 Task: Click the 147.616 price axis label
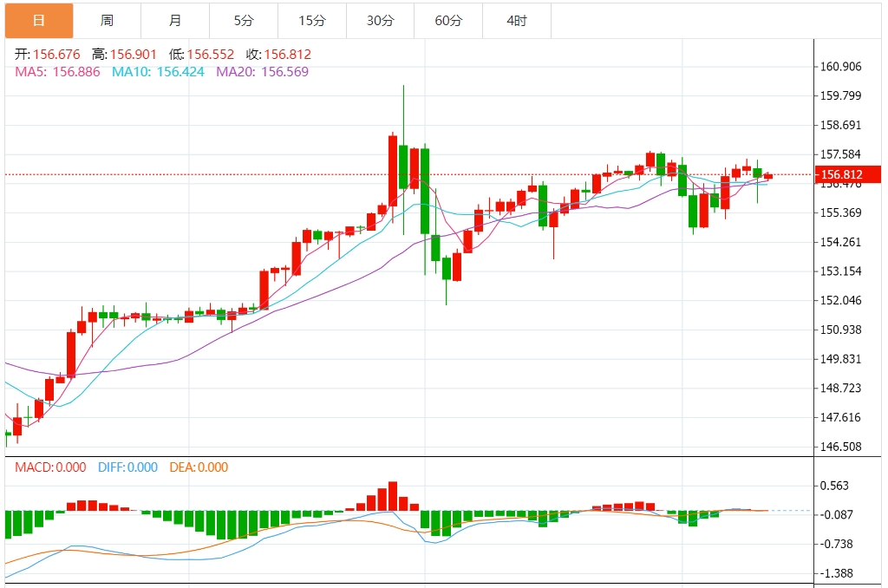coord(841,417)
